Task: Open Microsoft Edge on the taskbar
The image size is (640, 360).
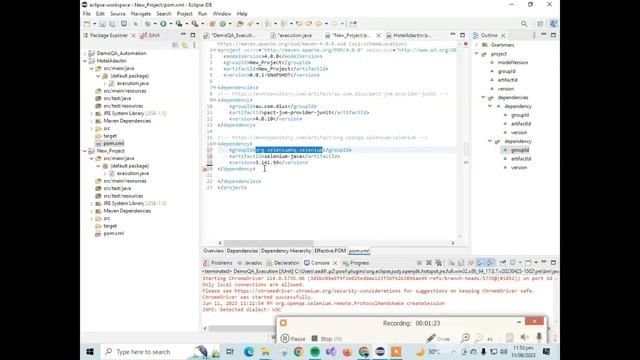Action: 249,351
